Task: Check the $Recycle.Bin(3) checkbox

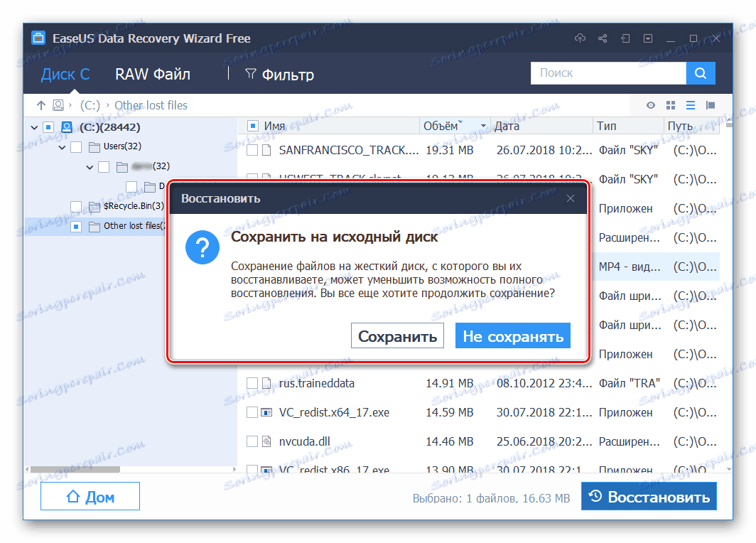Action: click(x=76, y=206)
